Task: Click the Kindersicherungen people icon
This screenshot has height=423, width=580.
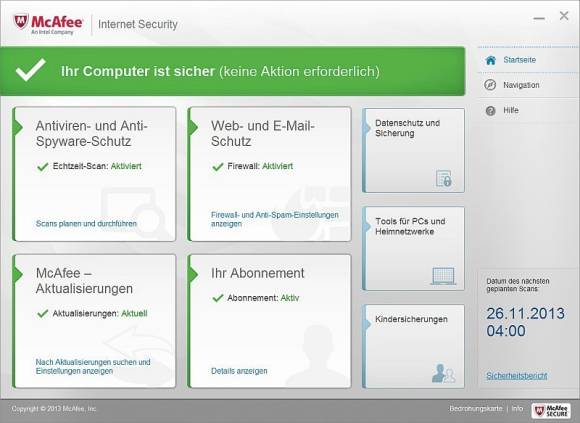Action: coord(444,373)
